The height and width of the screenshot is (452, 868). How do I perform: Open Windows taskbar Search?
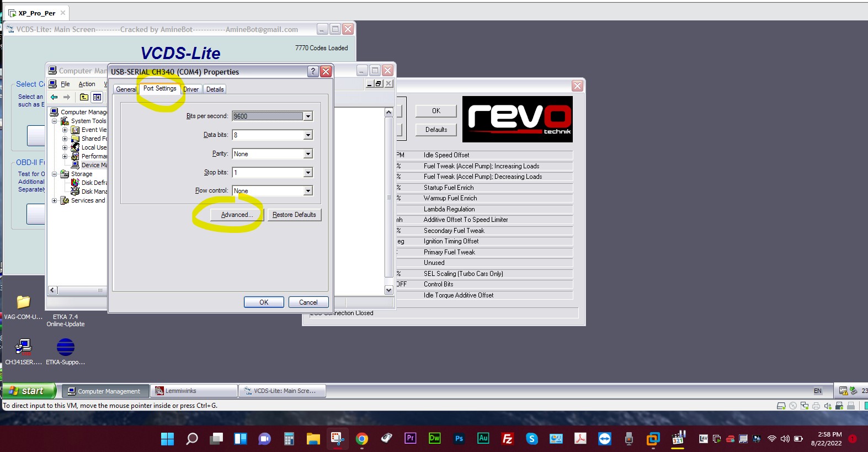(192, 439)
